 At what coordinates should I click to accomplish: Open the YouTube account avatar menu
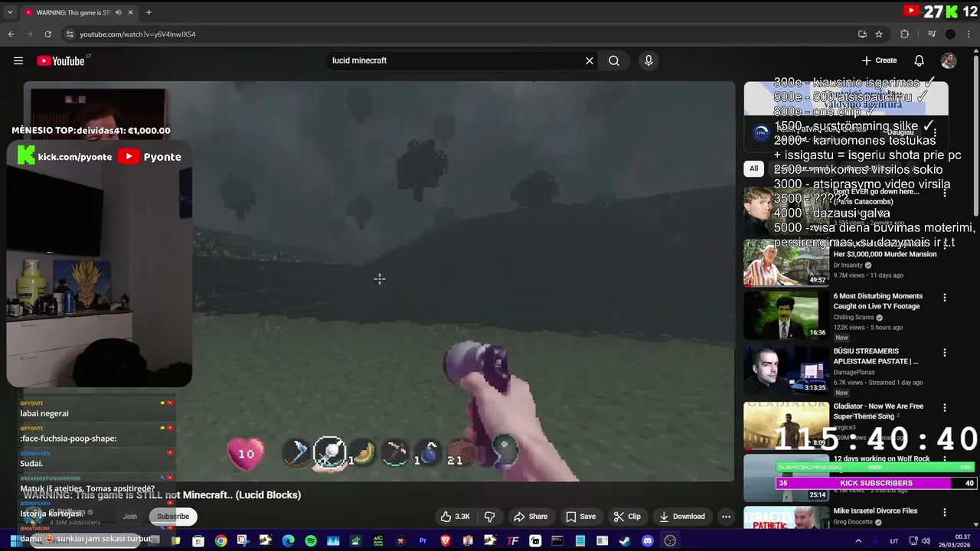(x=949, y=60)
